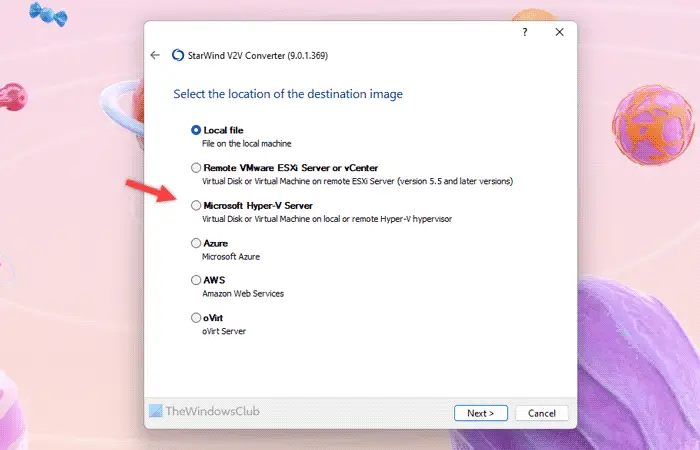Cancel the conversion wizard

(x=542, y=413)
